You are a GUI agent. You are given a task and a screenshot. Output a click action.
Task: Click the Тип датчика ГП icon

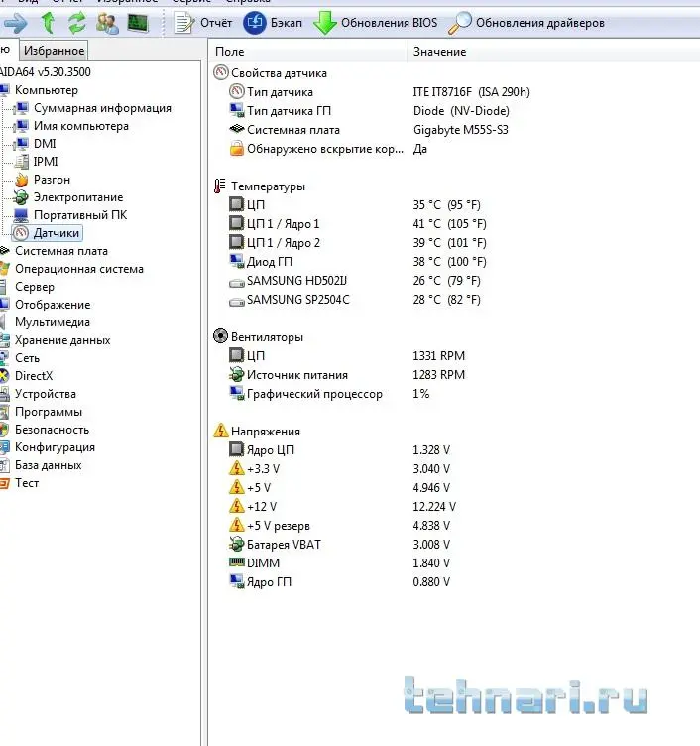click(236, 111)
